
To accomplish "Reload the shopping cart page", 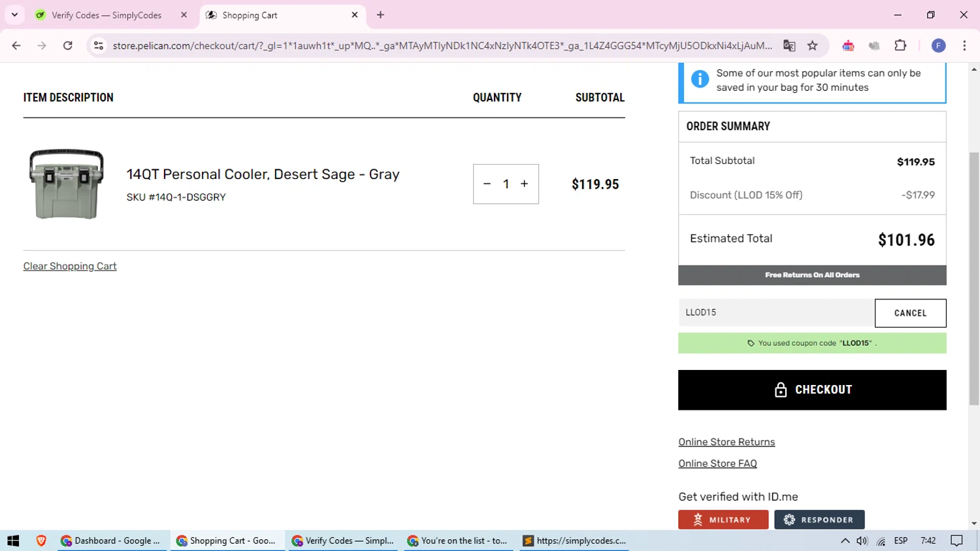I will coord(68,46).
